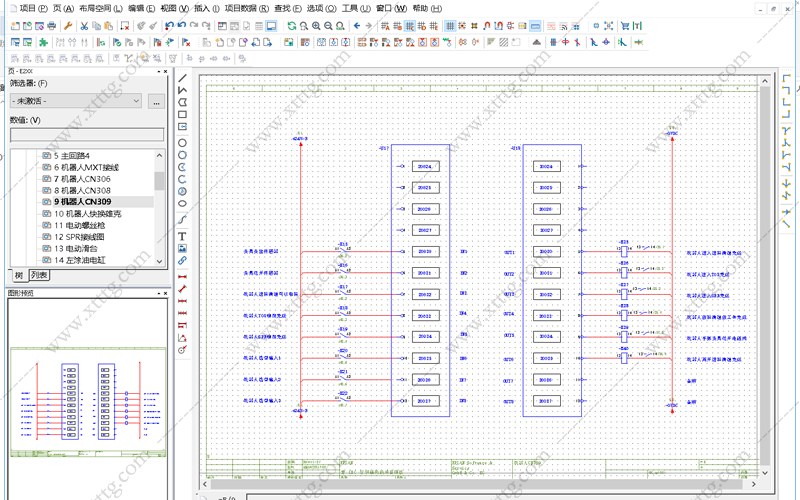This screenshot has height=500, width=800.
Task: Click the shopping cart icon
Action: 624,26
